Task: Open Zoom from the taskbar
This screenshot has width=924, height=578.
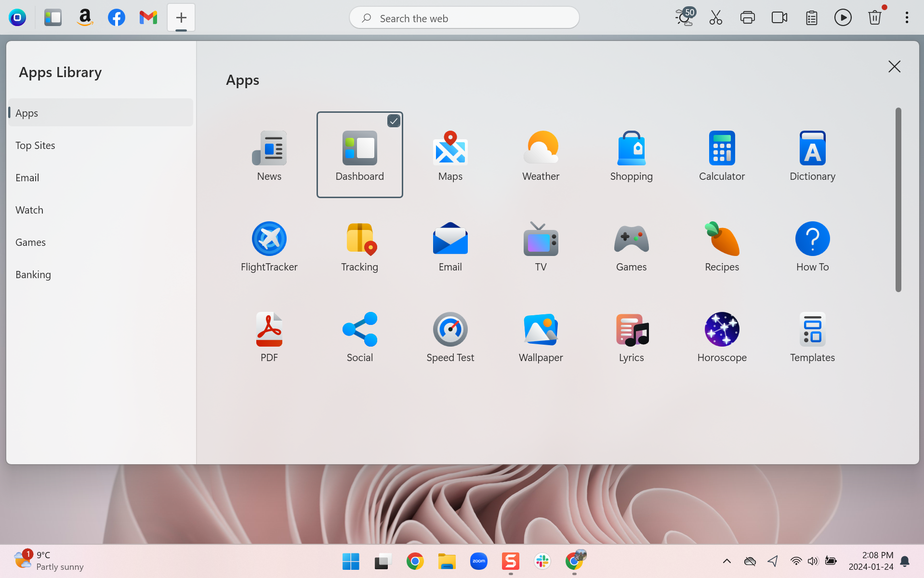Action: coord(478,561)
